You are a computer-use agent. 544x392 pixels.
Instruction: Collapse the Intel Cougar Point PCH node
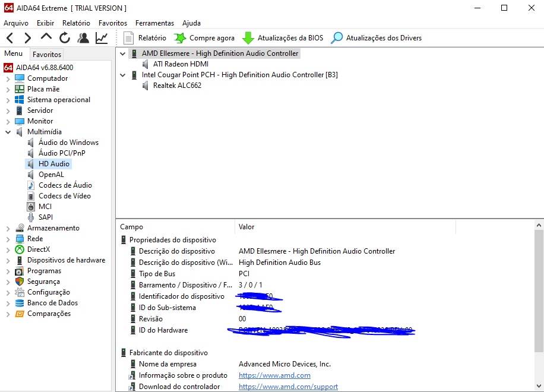pyautogui.click(x=122, y=75)
